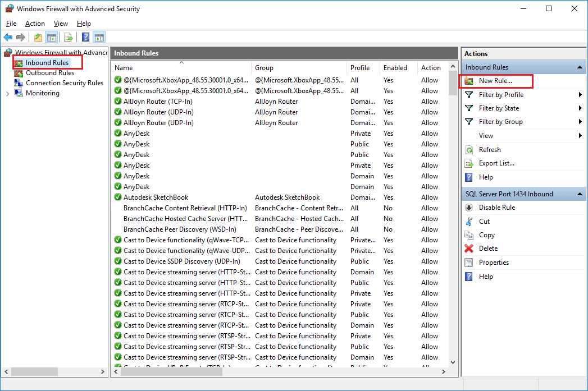The height and width of the screenshot is (391, 588).
Task: Select the Cast to Device functionality (qWave-TCP) rule
Action: point(186,240)
